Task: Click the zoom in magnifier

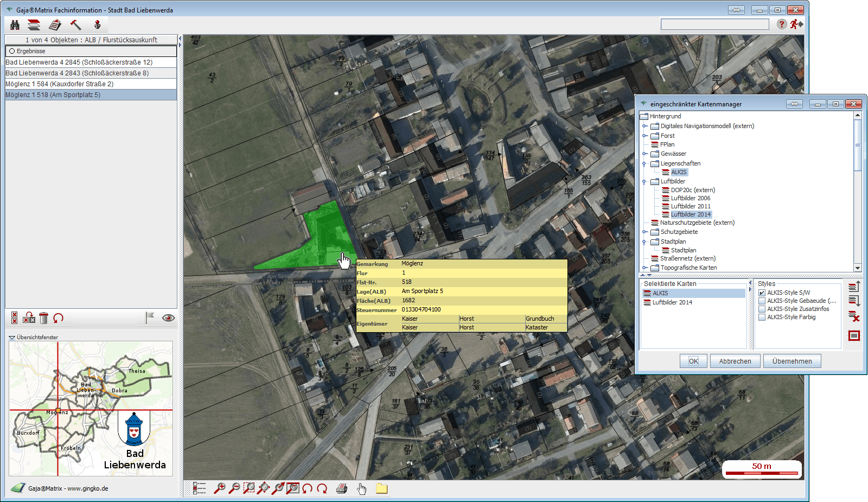Action: pyautogui.click(x=219, y=488)
